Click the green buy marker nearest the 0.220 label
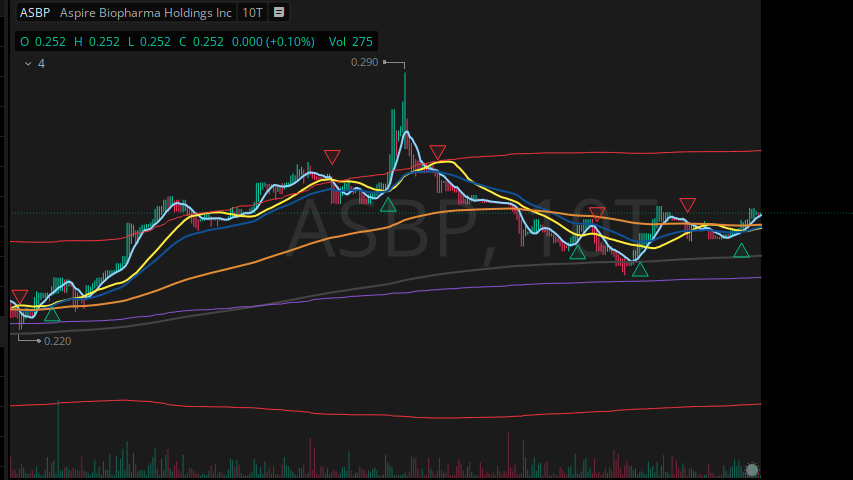This screenshot has width=853, height=480. pos(52,314)
